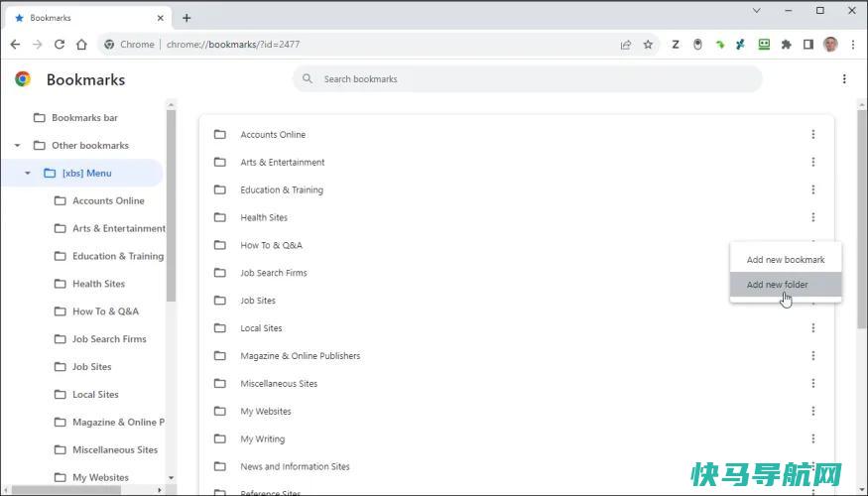Open the profile avatar menu
The width and height of the screenshot is (868, 496).
tap(830, 45)
